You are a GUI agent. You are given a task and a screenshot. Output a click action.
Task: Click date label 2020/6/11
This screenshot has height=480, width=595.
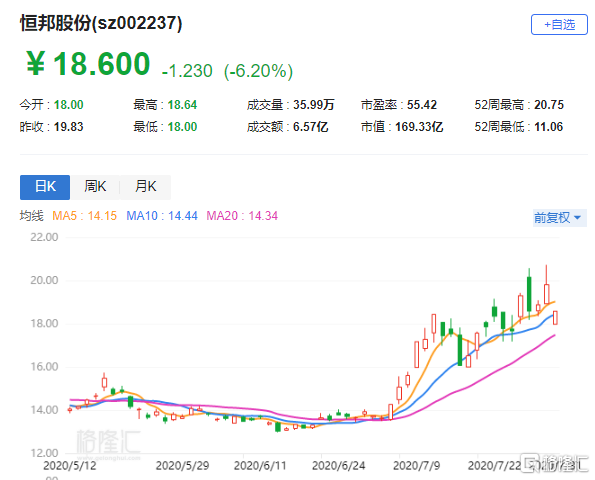click(x=260, y=466)
